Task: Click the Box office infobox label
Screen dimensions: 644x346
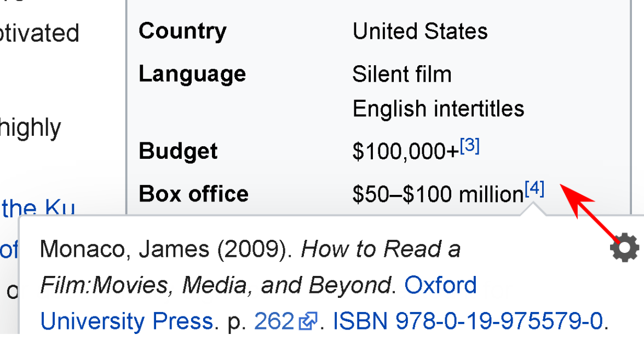Action: pos(193,194)
